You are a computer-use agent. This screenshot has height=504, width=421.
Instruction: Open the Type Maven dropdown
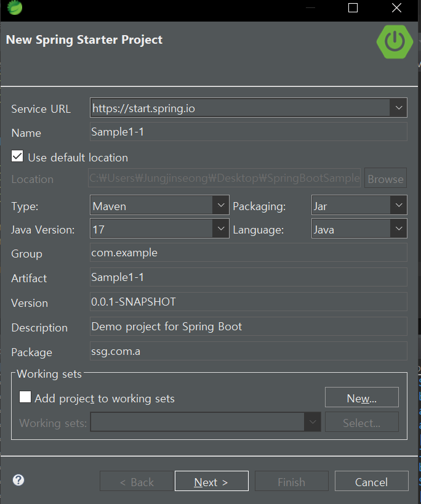[220, 205]
